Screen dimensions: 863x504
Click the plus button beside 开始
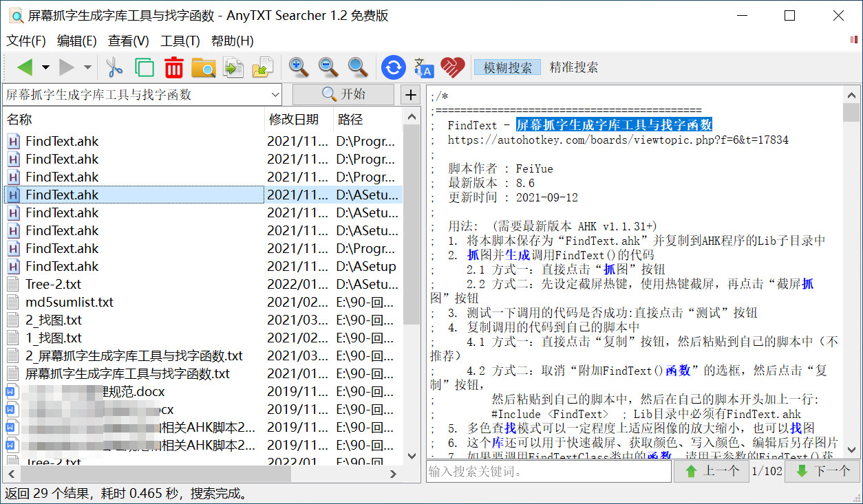(x=410, y=95)
